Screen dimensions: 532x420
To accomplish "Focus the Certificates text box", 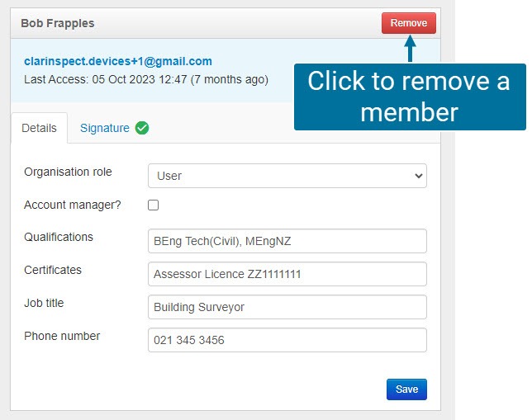I will click(287, 274).
